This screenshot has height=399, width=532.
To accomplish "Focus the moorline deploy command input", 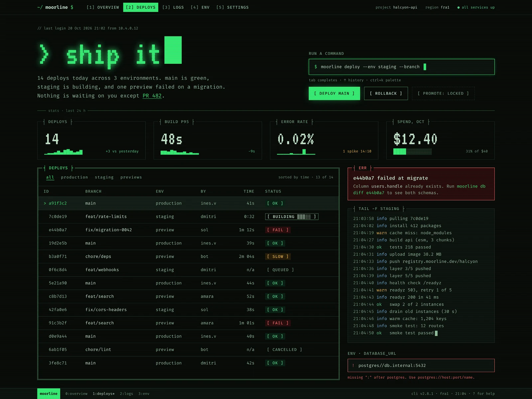I will (x=401, y=67).
